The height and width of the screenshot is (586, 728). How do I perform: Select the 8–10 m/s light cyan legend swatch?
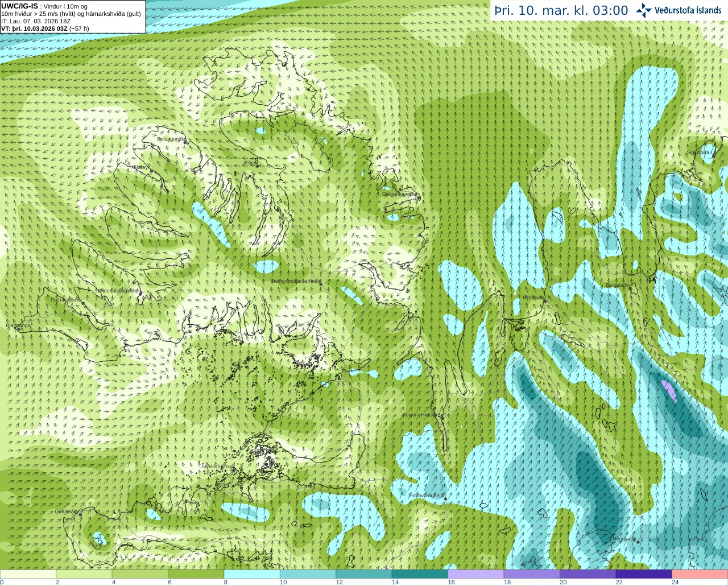click(252, 574)
